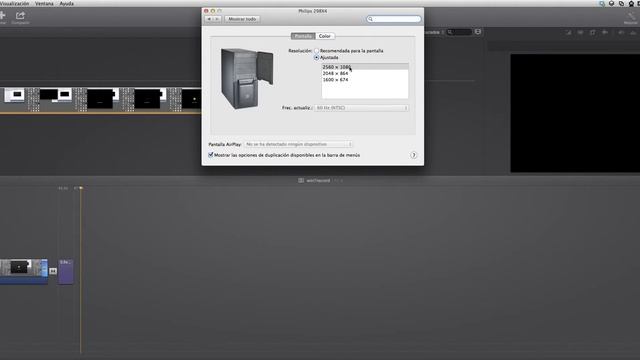Click the computer tower display image

(247, 78)
